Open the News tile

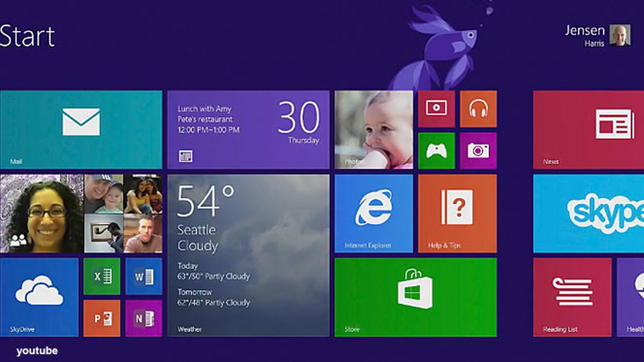point(588,129)
